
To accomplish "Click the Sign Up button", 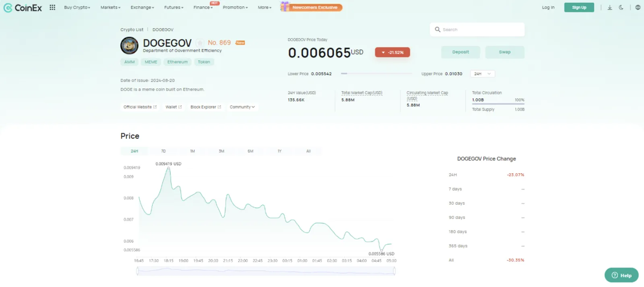I will click(x=579, y=7).
